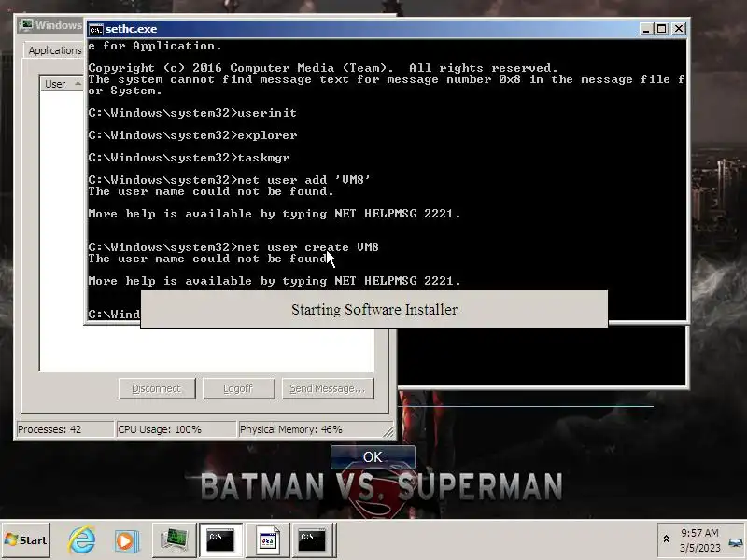Viewport: 747px width, 560px height.
Task: Click the taskbar clock showing 9:57 AM
Action: coord(699,533)
